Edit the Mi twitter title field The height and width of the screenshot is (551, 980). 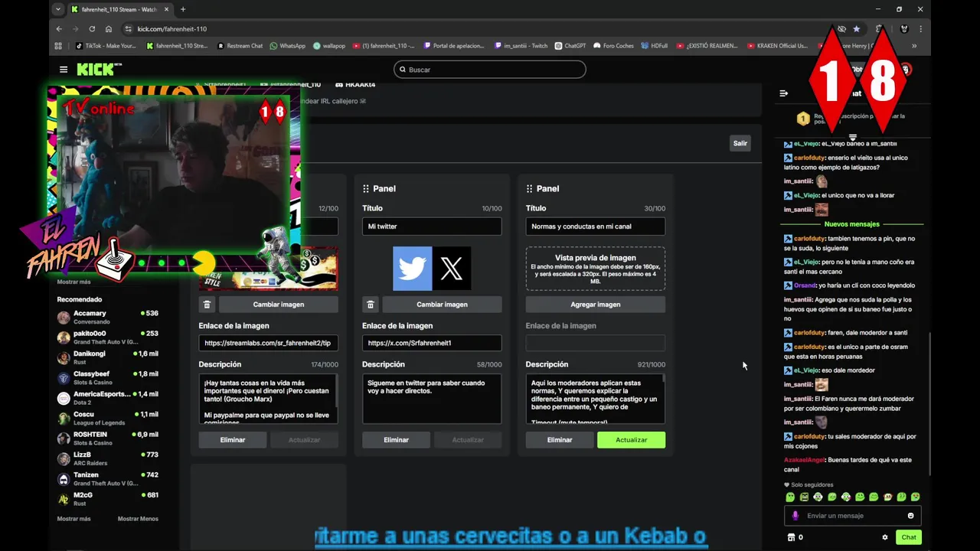coord(432,227)
